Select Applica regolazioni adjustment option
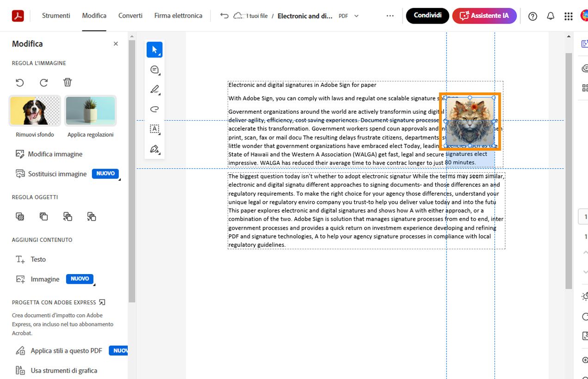The height and width of the screenshot is (379, 588). click(91, 110)
